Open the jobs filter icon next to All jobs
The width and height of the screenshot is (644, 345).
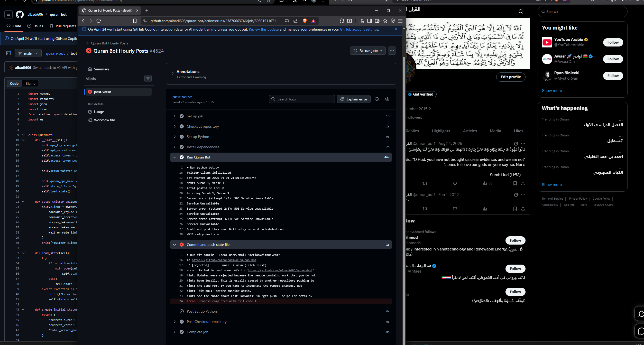pos(148,78)
